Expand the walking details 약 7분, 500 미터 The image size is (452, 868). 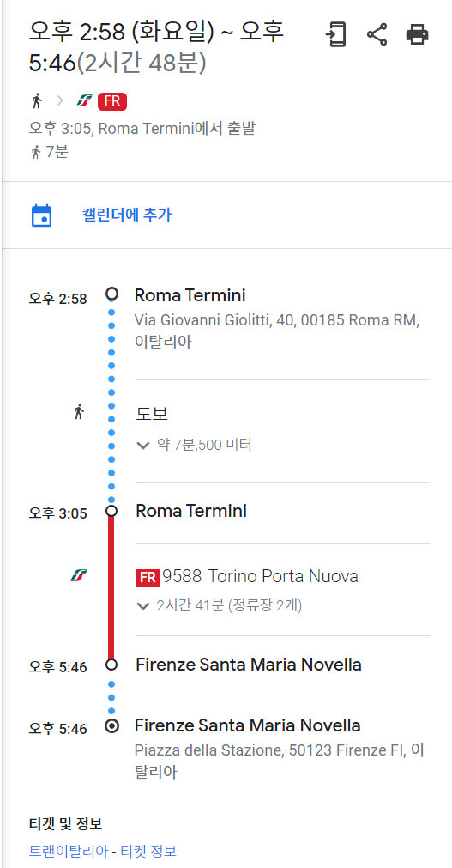coord(194,445)
